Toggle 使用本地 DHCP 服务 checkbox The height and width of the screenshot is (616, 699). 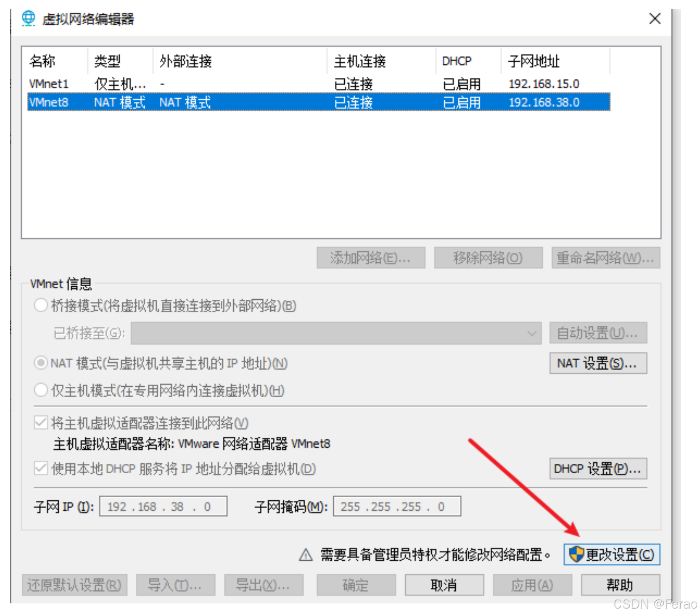(x=41, y=469)
